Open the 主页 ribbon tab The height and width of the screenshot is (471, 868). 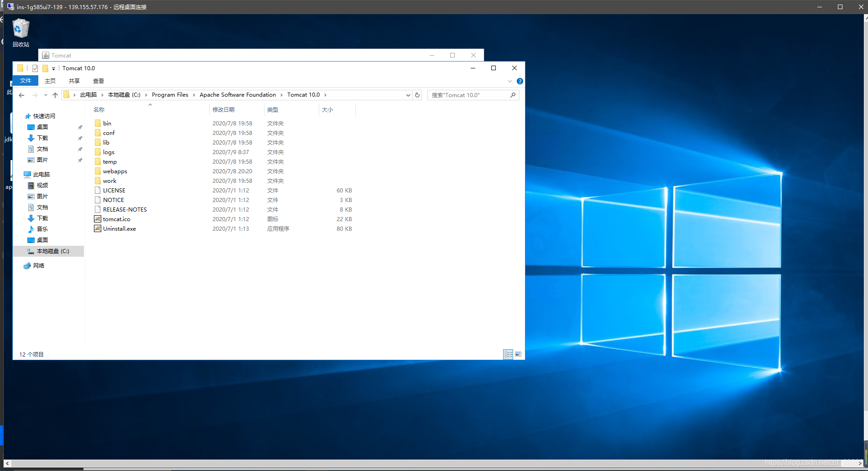tap(50, 81)
